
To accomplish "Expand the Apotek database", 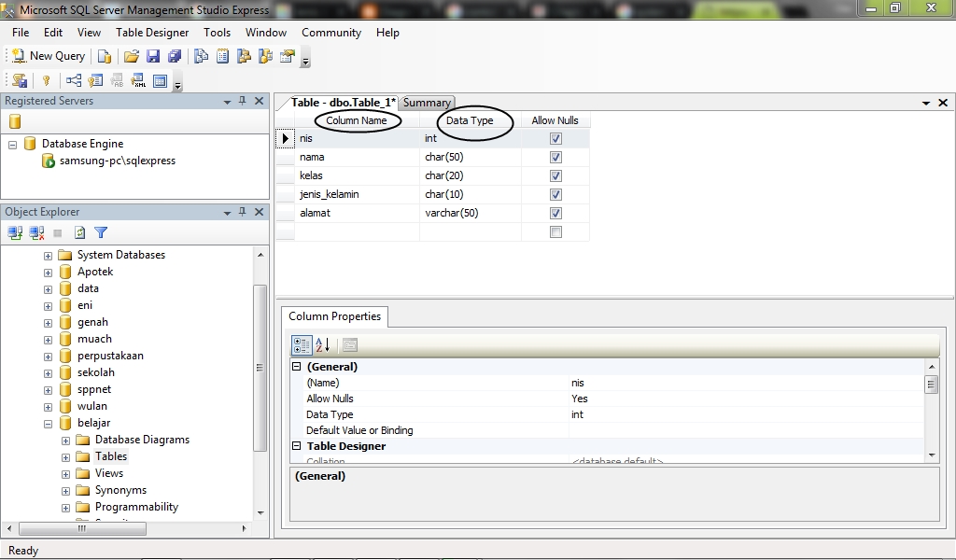I will point(49,273).
